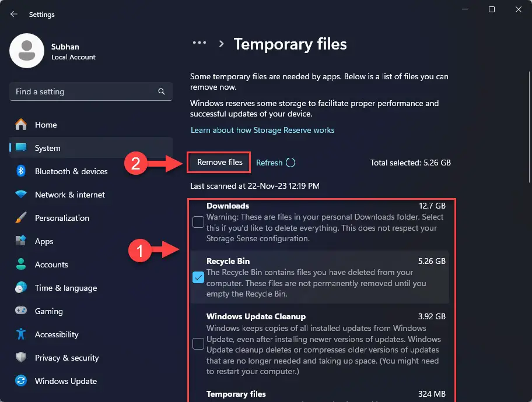Select the Windows Update sync icon

click(21, 380)
